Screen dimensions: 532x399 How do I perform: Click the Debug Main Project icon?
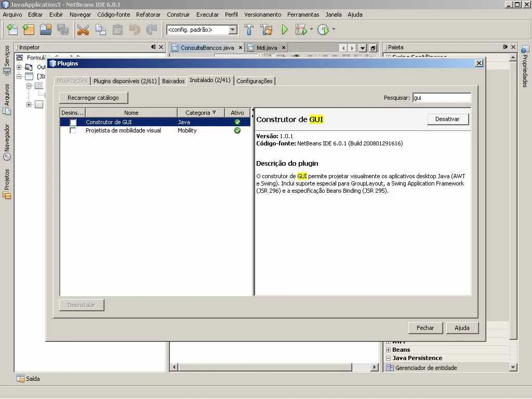tap(301, 30)
